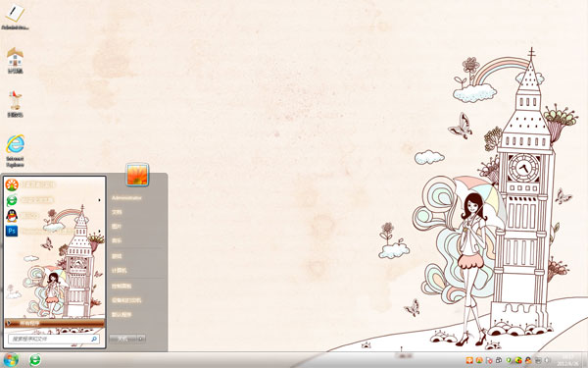Open volume speaker tray icon
Image resolution: width=588 pixels, height=368 pixels.
pos(547,360)
